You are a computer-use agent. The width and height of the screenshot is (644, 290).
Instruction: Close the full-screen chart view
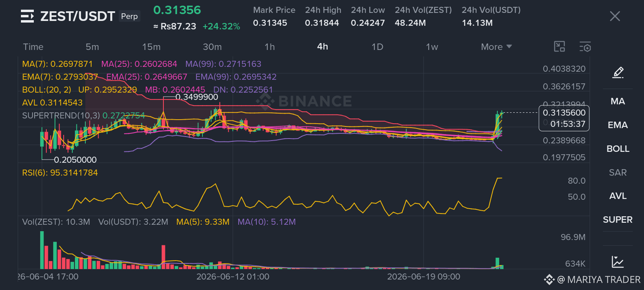615,16
